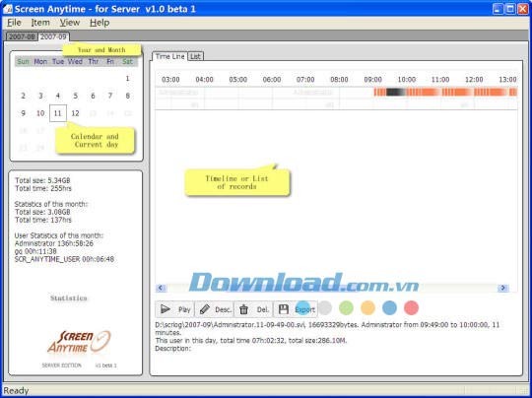Select day 9 in the calendar

click(x=23, y=113)
